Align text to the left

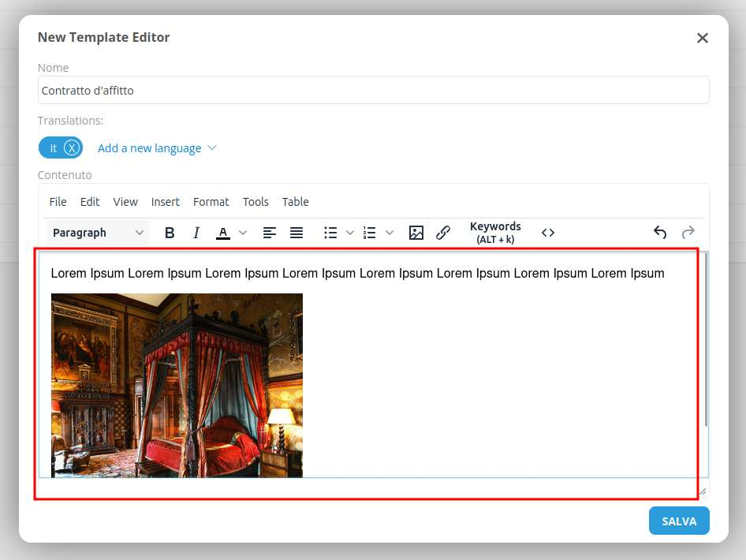tap(270, 233)
